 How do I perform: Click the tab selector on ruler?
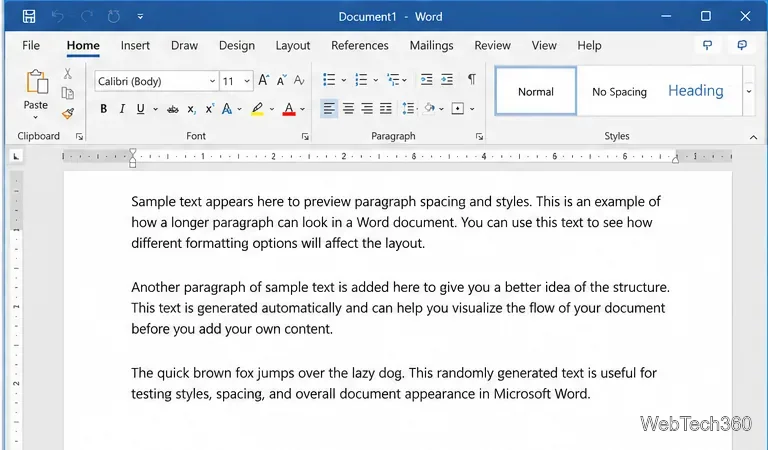pyautogui.click(x=16, y=156)
